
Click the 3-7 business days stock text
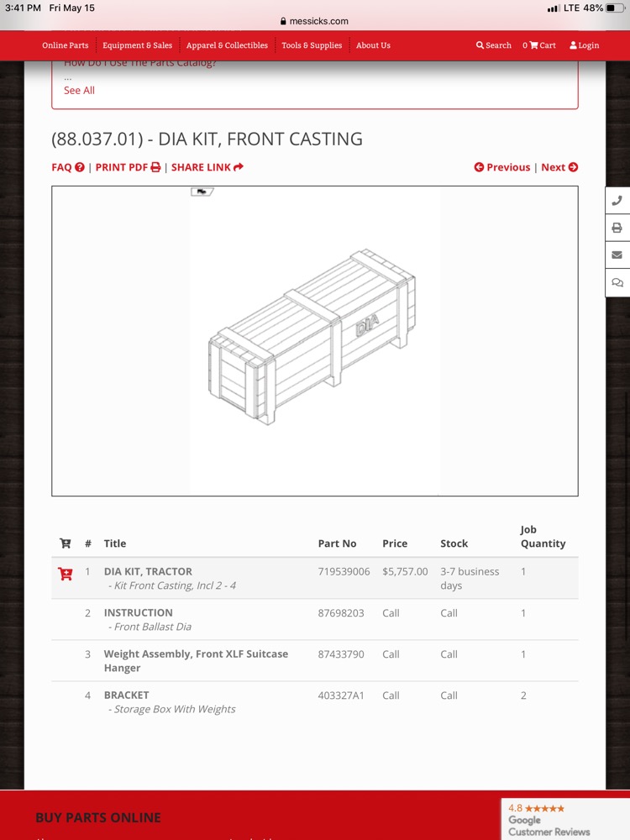point(470,579)
